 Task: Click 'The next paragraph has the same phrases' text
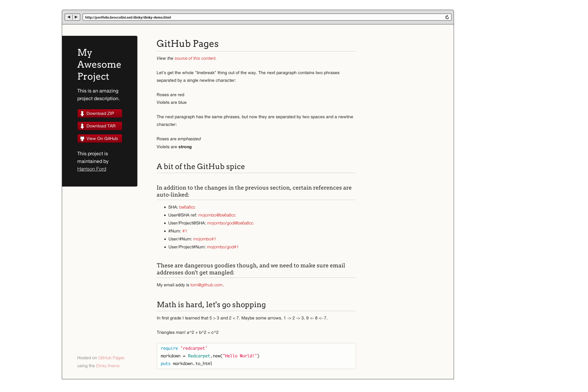255,121
